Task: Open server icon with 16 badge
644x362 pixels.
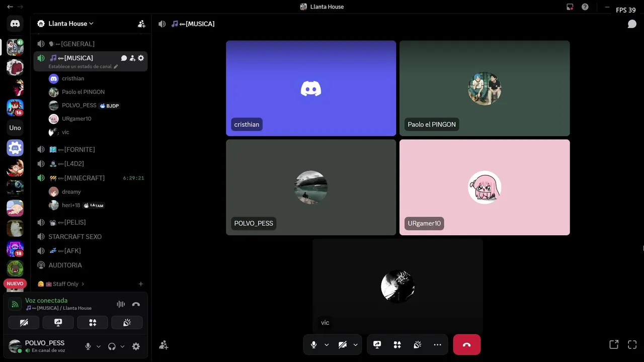Action: (x=15, y=108)
